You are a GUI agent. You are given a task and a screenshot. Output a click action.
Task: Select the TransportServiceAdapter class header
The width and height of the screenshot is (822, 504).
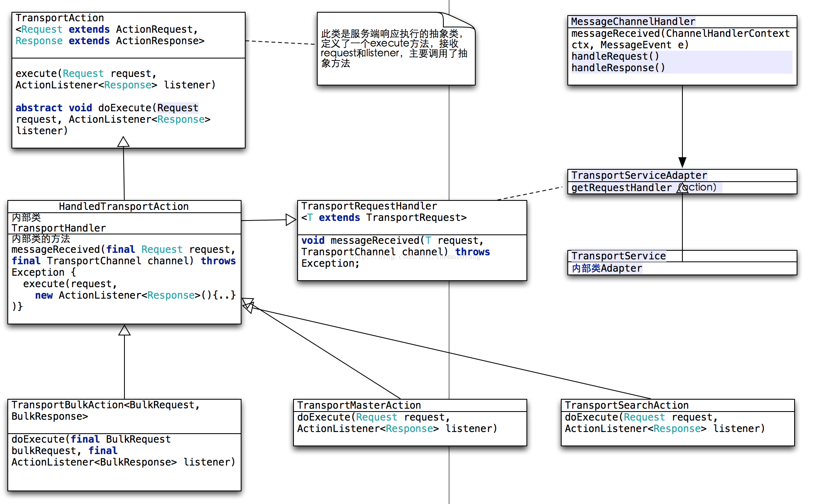(x=639, y=175)
